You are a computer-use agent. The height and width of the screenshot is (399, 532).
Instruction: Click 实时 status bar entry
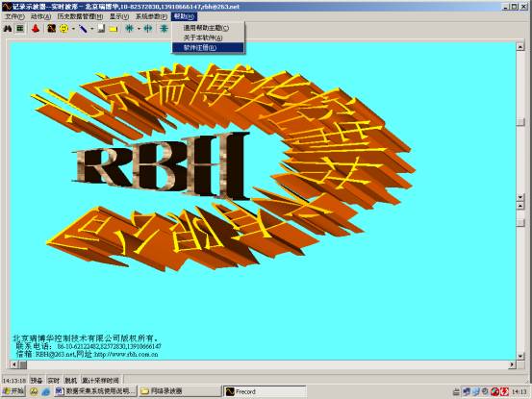point(54,381)
